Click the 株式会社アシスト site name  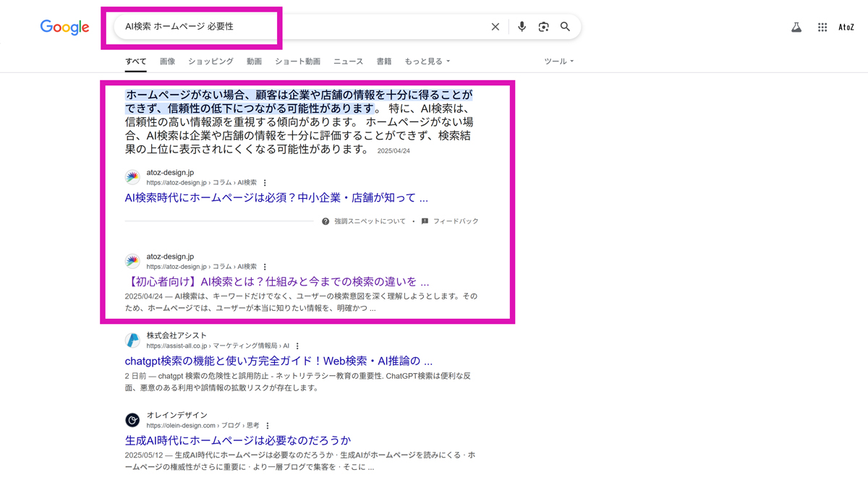click(176, 335)
